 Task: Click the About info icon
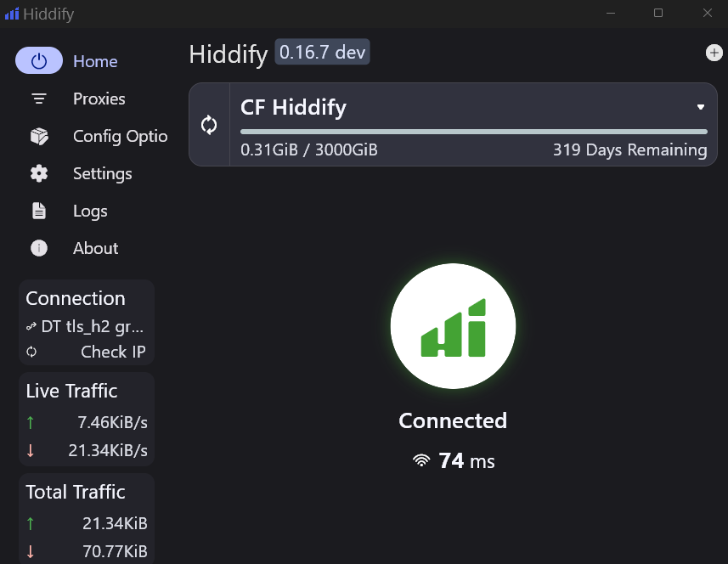click(x=39, y=248)
